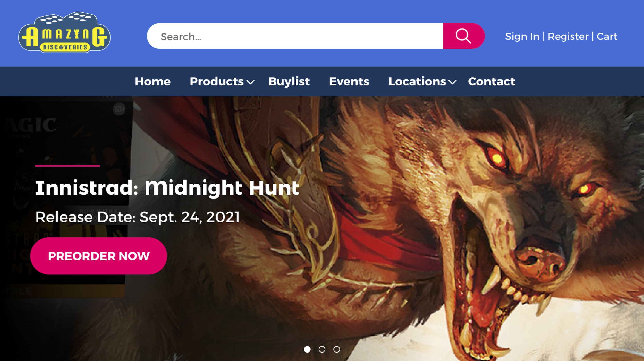View the Cart
644x361 pixels.
coord(607,37)
